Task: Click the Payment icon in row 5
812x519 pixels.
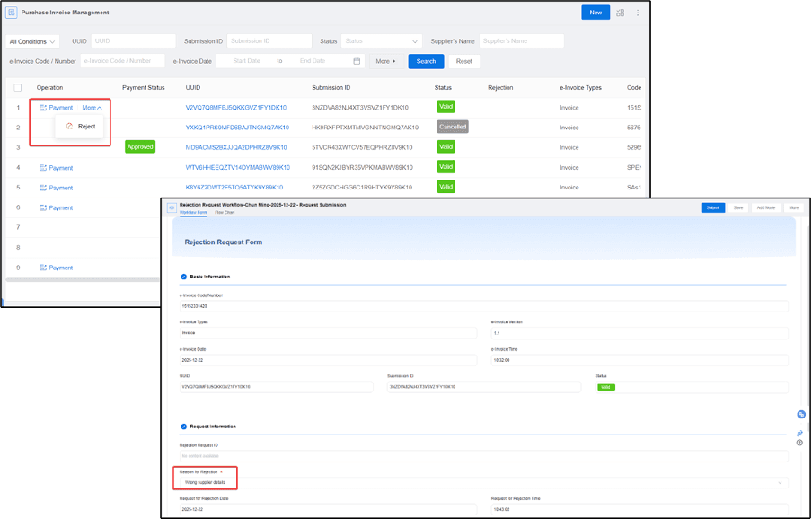Action: click(x=43, y=188)
